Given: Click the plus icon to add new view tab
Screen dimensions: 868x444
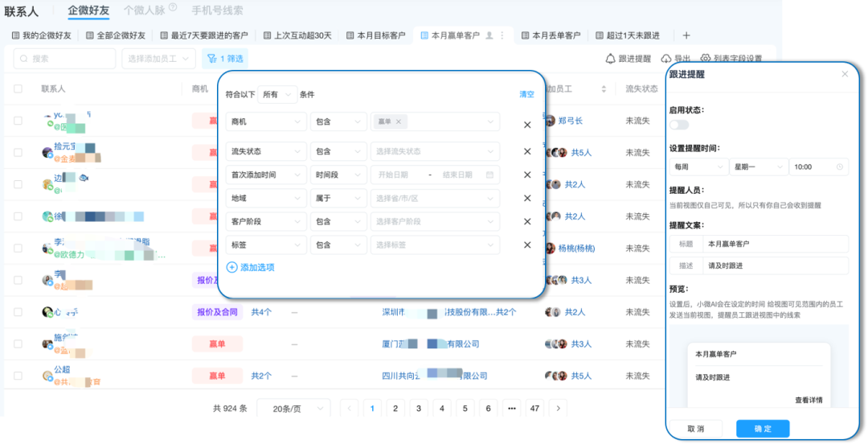Looking at the screenshot, I should click(x=686, y=35).
